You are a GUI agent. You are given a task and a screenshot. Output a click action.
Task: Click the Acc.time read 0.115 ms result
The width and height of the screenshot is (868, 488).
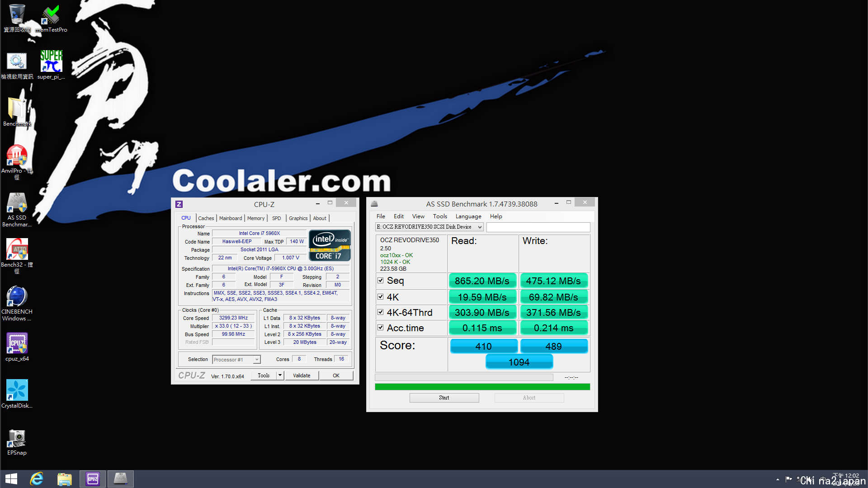click(482, 328)
